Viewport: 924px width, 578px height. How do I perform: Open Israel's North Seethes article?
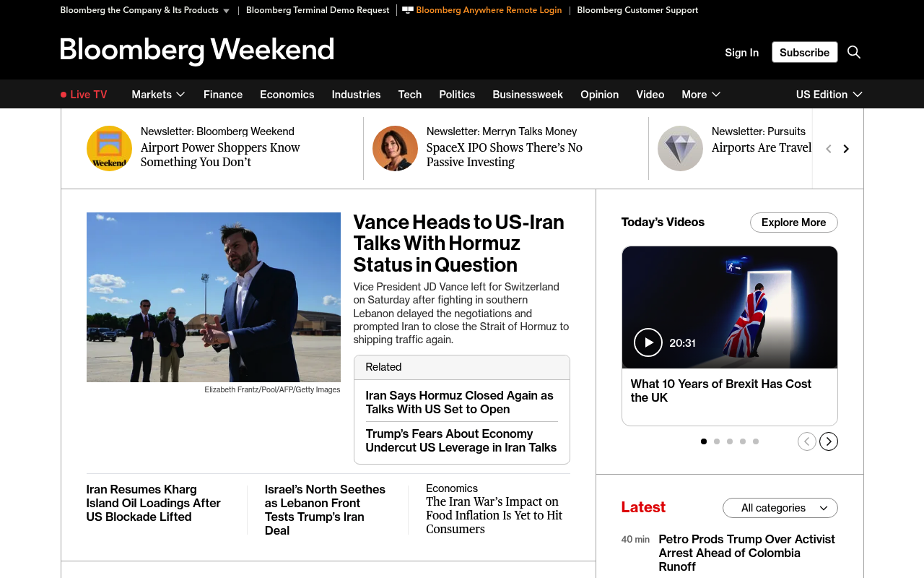[x=326, y=510]
